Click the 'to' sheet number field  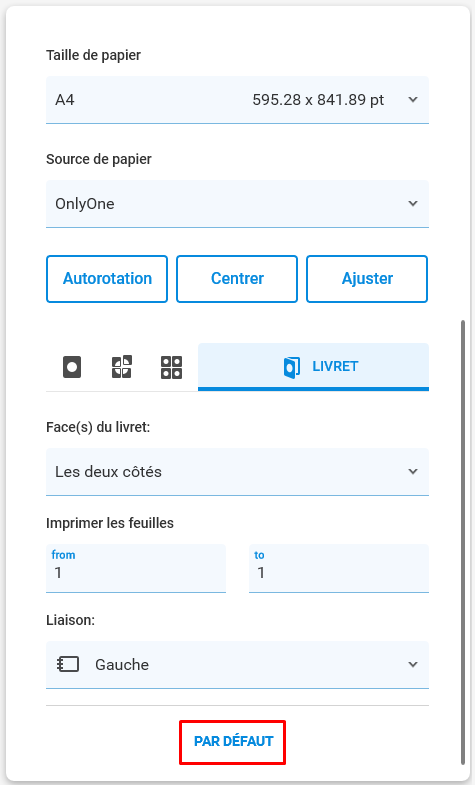[x=339, y=569]
